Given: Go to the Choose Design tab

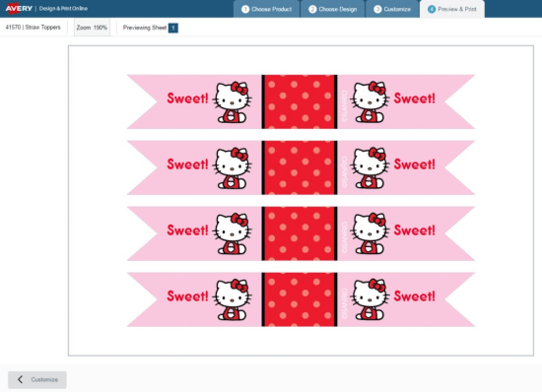Looking at the screenshot, I should pos(333,9).
